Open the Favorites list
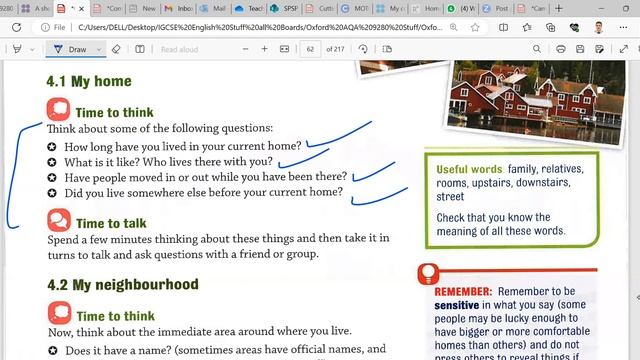The height and width of the screenshot is (360, 640). click(527, 27)
